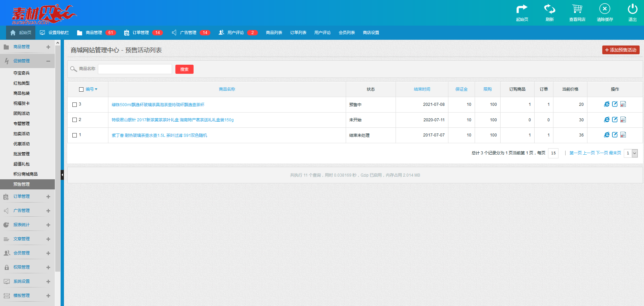Click the edit icon for presale row 2
Image resolution: width=644 pixels, height=306 pixels.
(615, 120)
